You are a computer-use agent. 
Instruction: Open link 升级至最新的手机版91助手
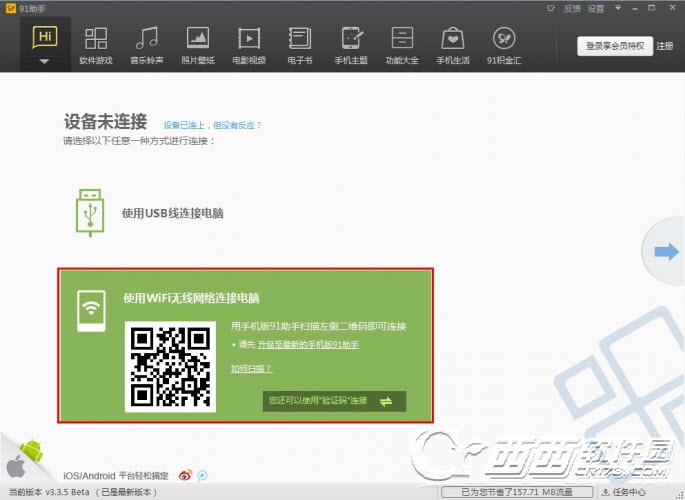308,345
